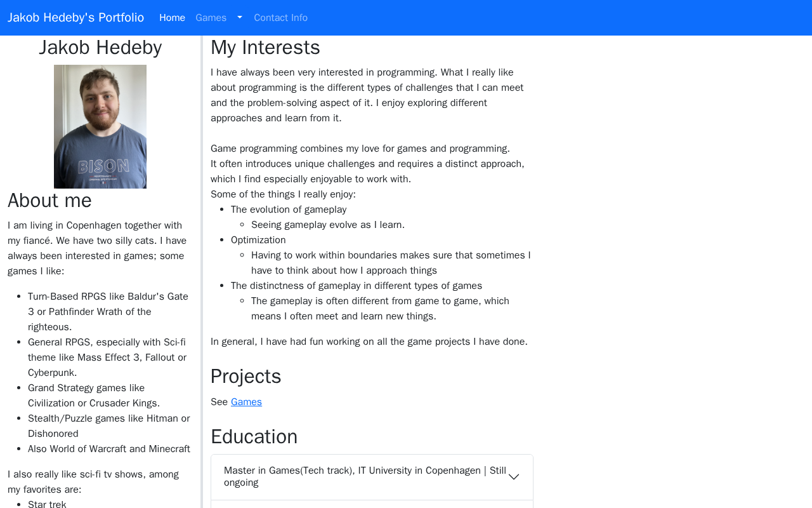Follow the Games link under Projects
The width and height of the screenshot is (812, 508).
click(x=246, y=402)
